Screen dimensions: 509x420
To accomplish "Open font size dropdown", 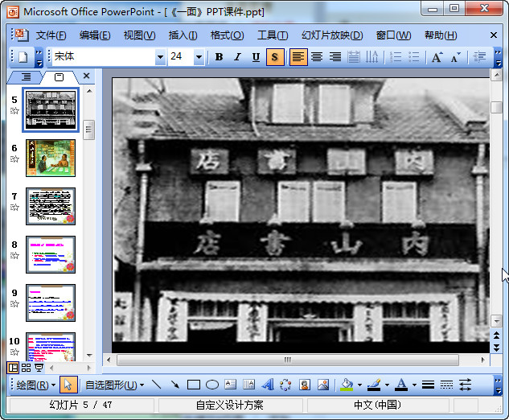I will [199, 57].
